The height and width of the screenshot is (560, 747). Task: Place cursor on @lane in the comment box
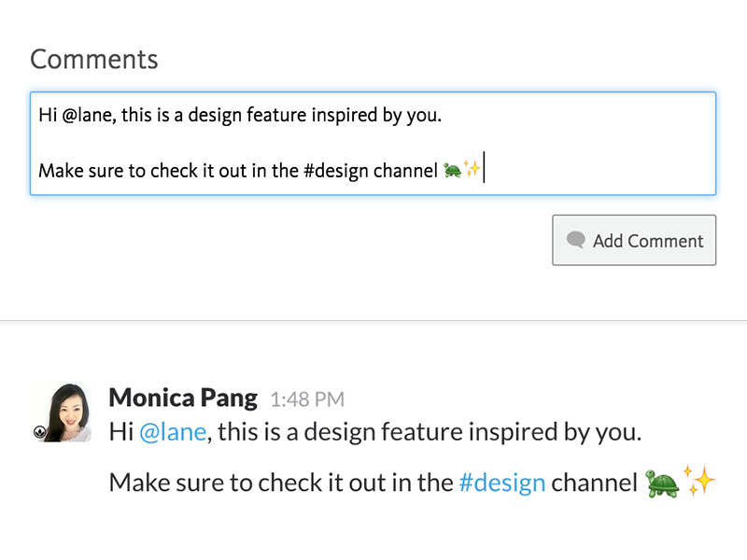(89, 117)
